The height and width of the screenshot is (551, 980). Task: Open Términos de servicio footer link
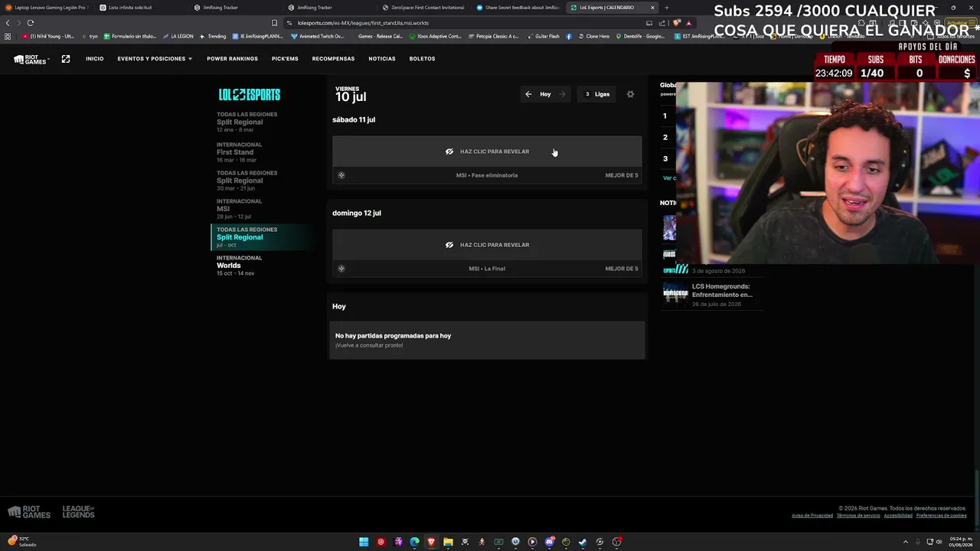pos(858,516)
